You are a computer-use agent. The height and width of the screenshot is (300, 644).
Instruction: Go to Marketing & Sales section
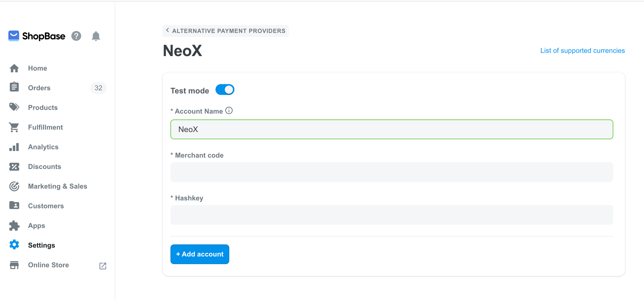click(x=58, y=186)
